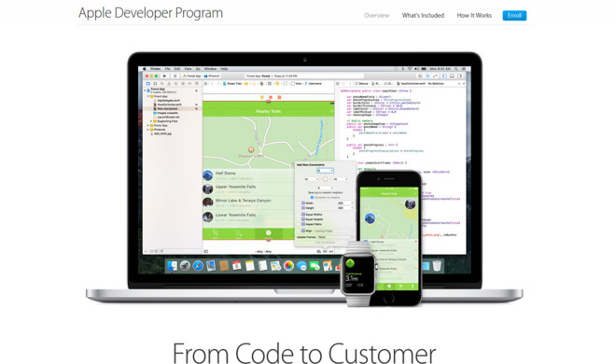Open the blue Messages bubble icon in dock
Viewport: 616px width, 364px height.
click(x=301, y=266)
